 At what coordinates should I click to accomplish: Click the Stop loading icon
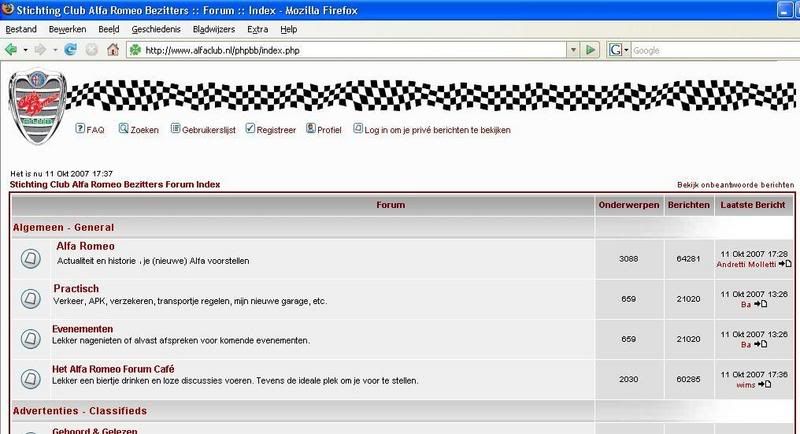point(92,50)
